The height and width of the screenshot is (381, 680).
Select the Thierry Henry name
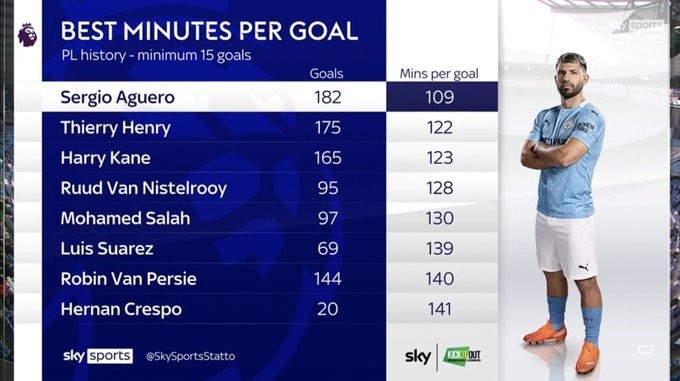pos(115,128)
